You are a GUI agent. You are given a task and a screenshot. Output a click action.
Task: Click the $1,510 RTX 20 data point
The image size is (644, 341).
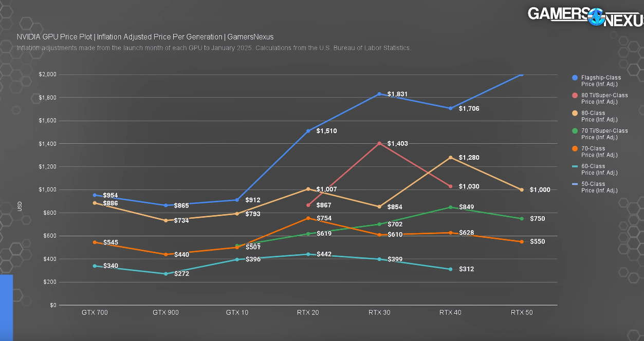(x=308, y=131)
